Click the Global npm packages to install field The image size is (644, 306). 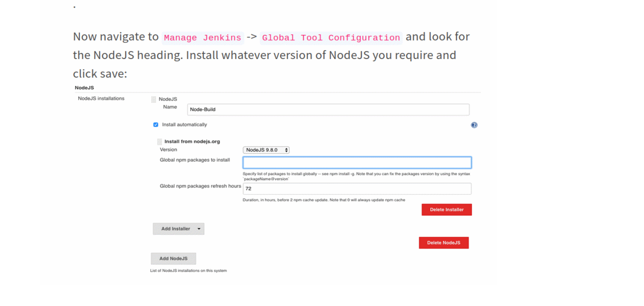(x=357, y=163)
